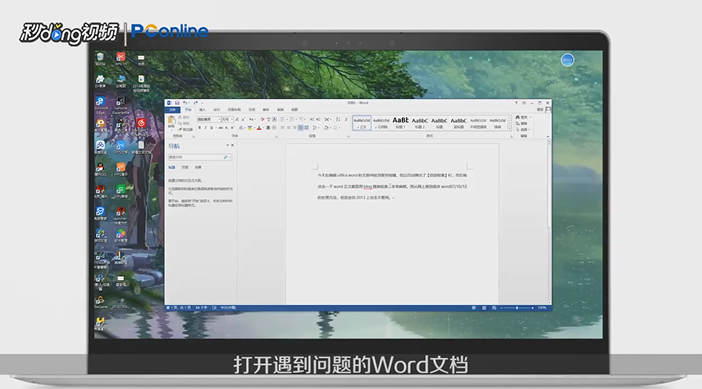Expand the styles gallery with its More arrow

(509, 128)
